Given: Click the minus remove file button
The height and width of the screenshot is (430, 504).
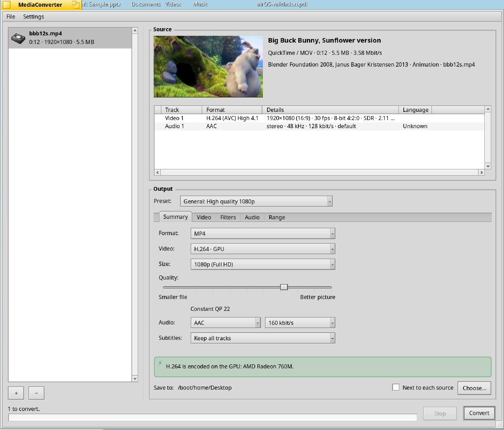Looking at the screenshot, I should 36,393.
